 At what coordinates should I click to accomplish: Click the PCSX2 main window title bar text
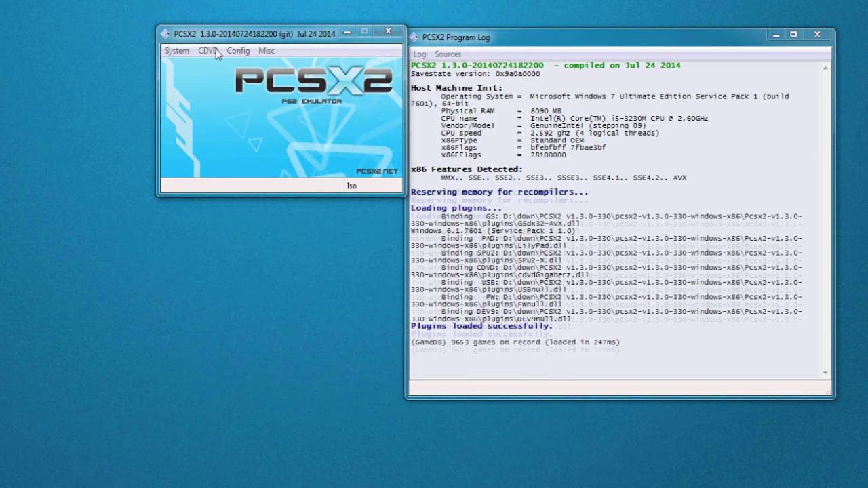(254, 33)
